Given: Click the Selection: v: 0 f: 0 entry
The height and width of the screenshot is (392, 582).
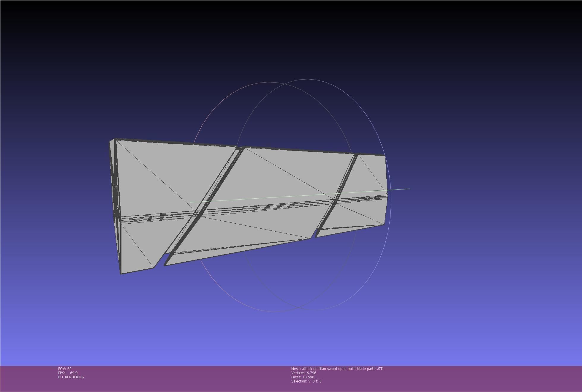Looking at the screenshot, I should (x=306, y=381).
